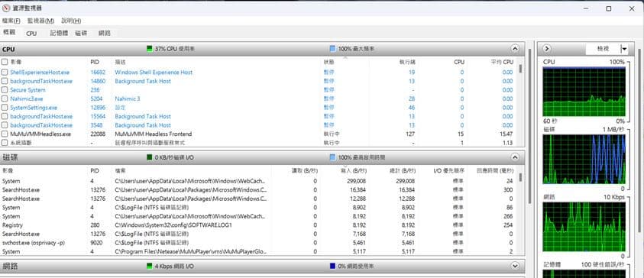Viewport: 644px width, 278px height.
Task: Sort disk table by 回應時間 (毫秒) column
Action: [x=495, y=170]
